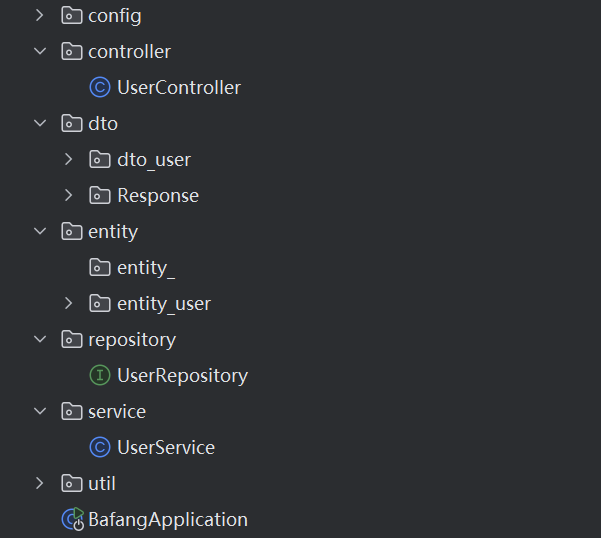Click the BafangApplication run-class icon
Image resolution: width=601 pixels, height=538 pixels.
[x=73, y=519]
